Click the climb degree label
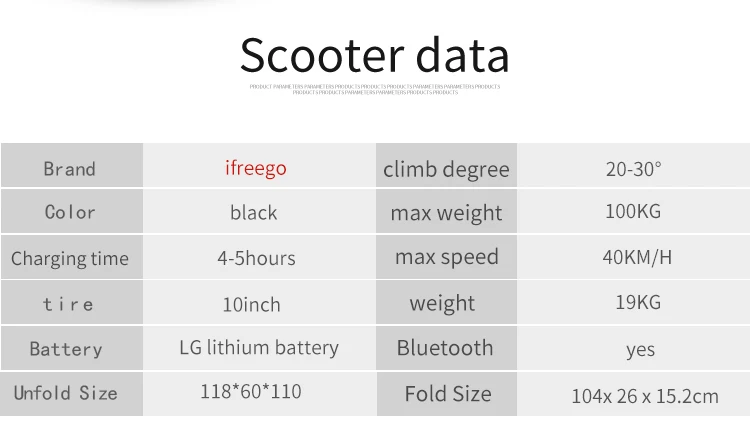Viewport: 750px width, 440px height. [446, 169]
